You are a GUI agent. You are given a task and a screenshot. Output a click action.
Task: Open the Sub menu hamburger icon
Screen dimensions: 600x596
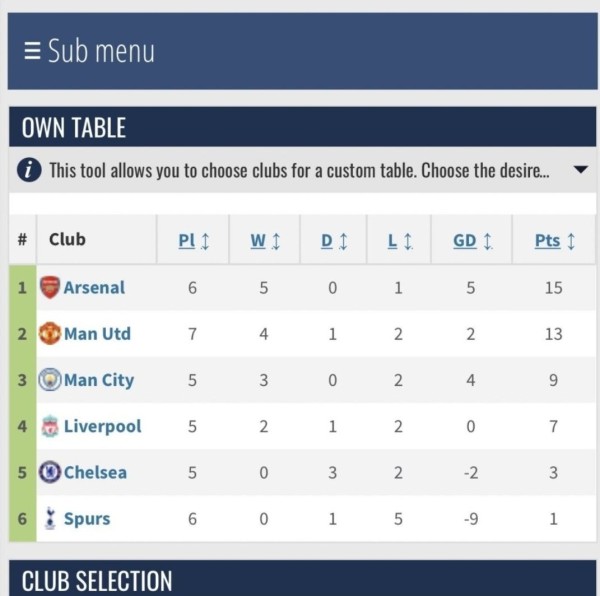point(32,51)
